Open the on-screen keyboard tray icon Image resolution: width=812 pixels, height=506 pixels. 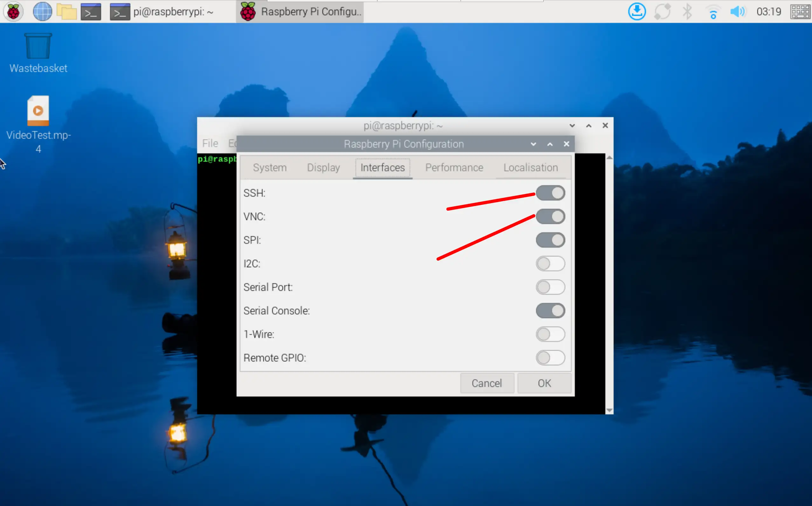[x=800, y=12]
